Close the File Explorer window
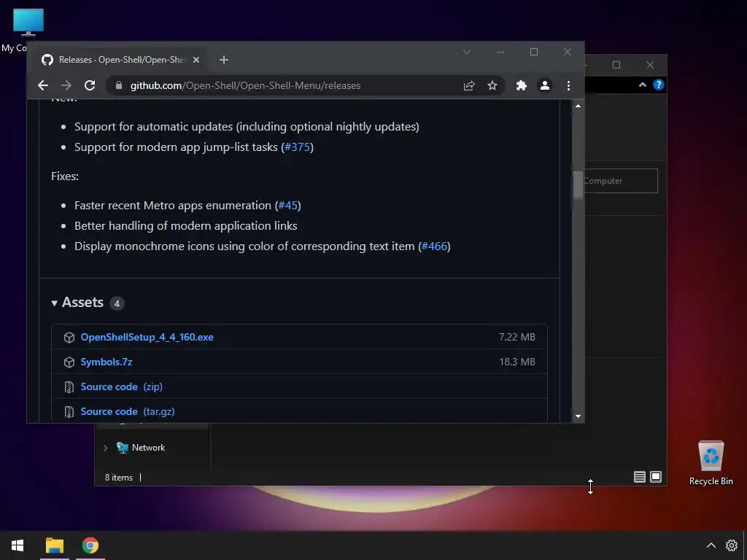 click(x=650, y=65)
